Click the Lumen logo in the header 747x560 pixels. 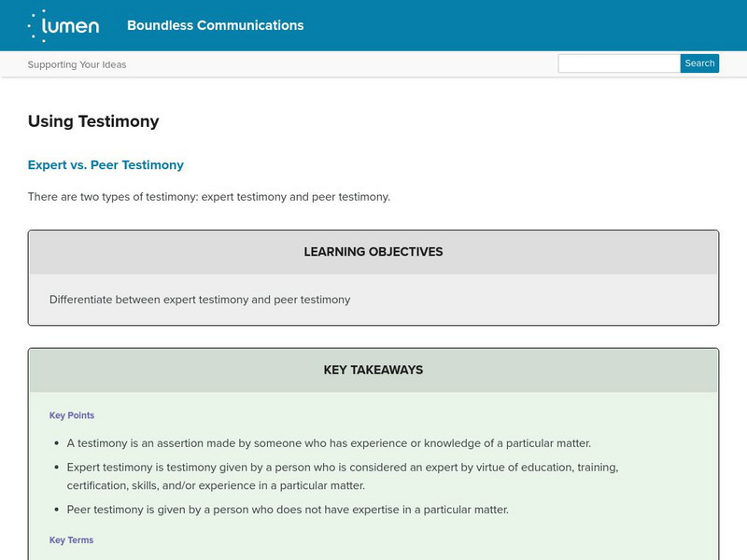(x=63, y=25)
